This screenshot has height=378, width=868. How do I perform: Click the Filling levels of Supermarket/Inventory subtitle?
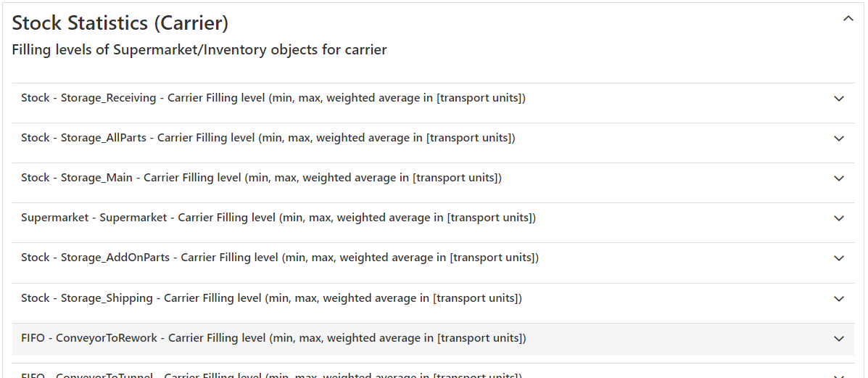[x=199, y=50]
